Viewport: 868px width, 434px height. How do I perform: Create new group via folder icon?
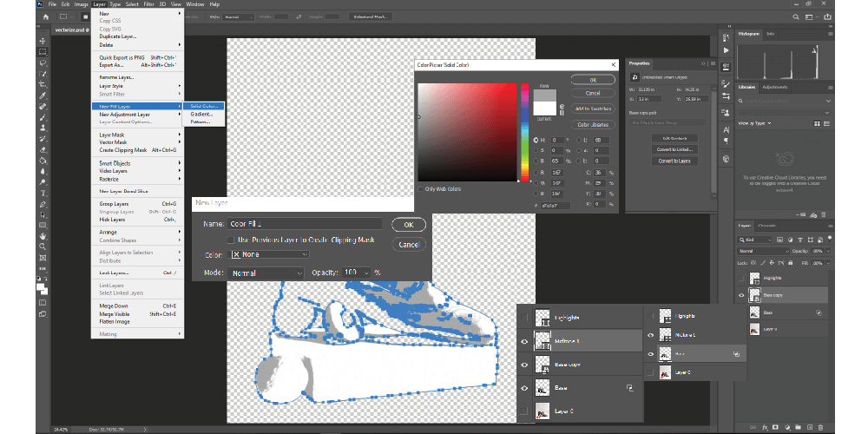click(798, 427)
